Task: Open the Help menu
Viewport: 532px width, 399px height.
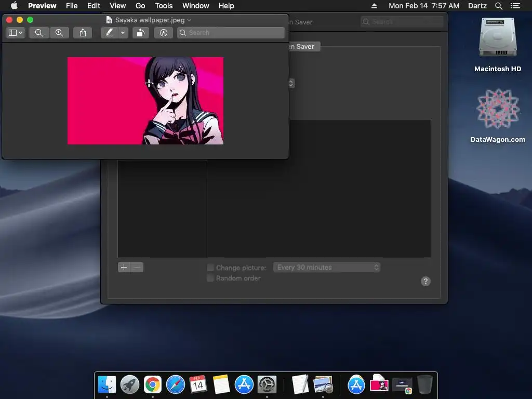Action: (x=227, y=6)
